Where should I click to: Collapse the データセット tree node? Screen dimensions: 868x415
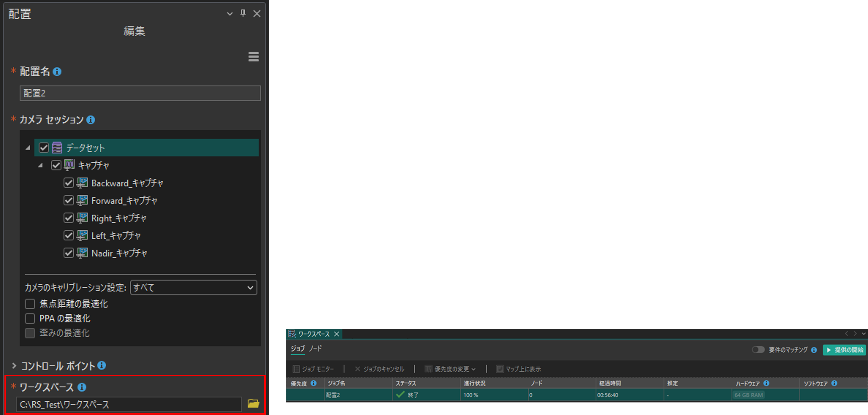tap(28, 147)
